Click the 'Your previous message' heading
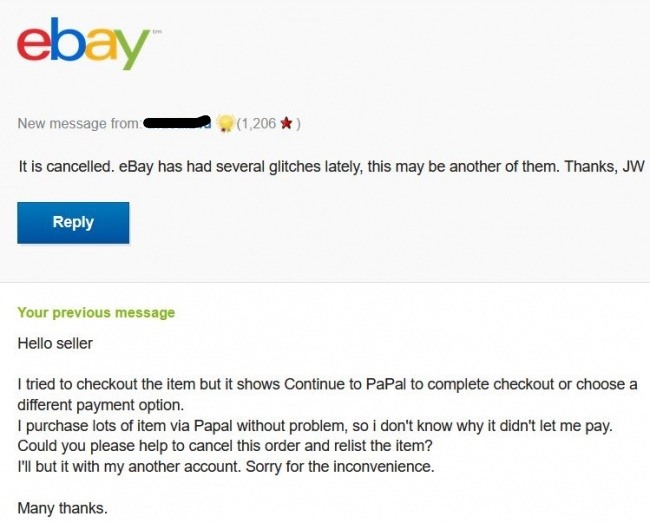 pyautogui.click(x=96, y=312)
